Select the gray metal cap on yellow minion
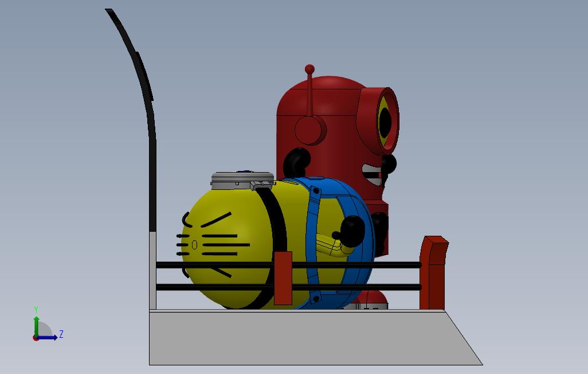Image resolution: width=588 pixels, height=374 pixels. pos(242,181)
